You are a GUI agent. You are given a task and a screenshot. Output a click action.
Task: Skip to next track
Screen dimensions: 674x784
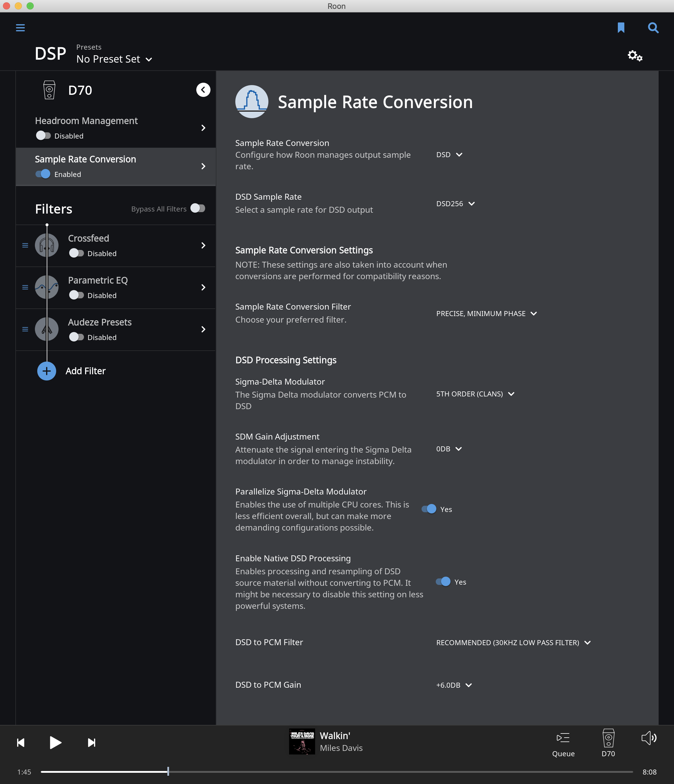pos(91,742)
